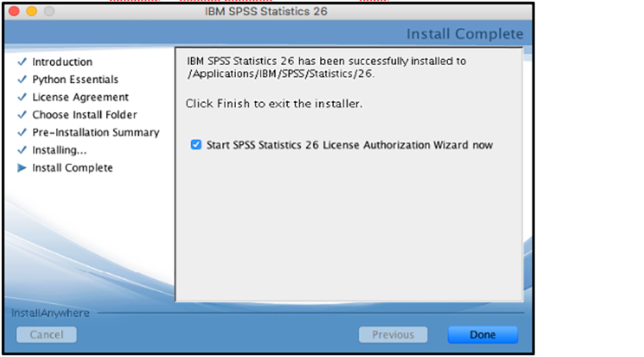644x357 pixels.
Task: Click the install path /Applications/IBM/SPSS/Statistics/26 text
Action: click(280, 74)
